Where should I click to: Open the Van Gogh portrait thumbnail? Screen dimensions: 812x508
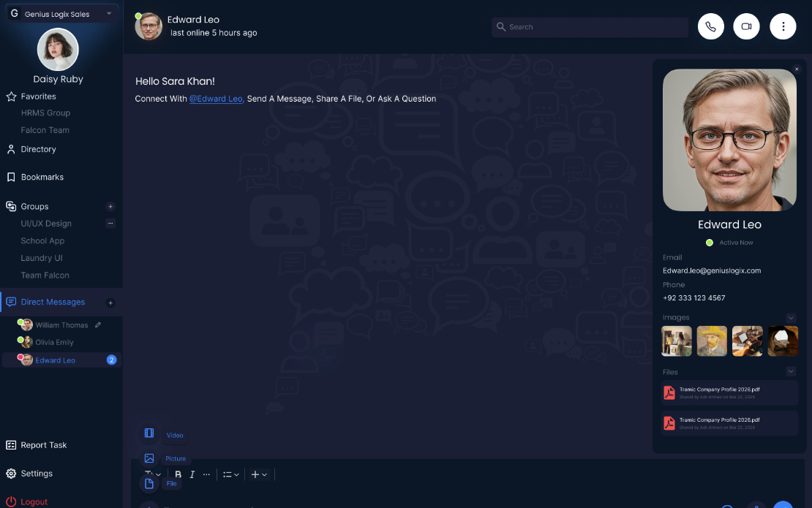(x=712, y=341)
